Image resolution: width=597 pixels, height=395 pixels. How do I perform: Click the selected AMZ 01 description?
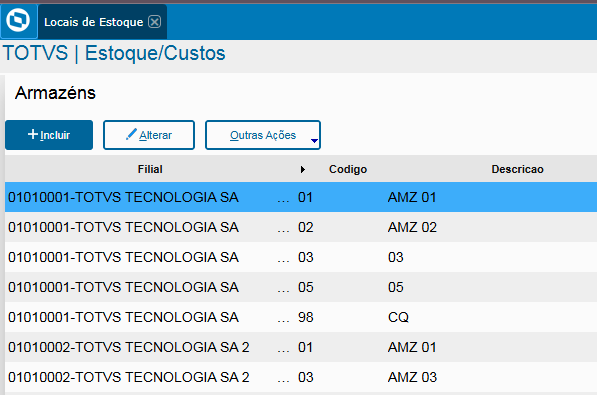tap(412, 197)
